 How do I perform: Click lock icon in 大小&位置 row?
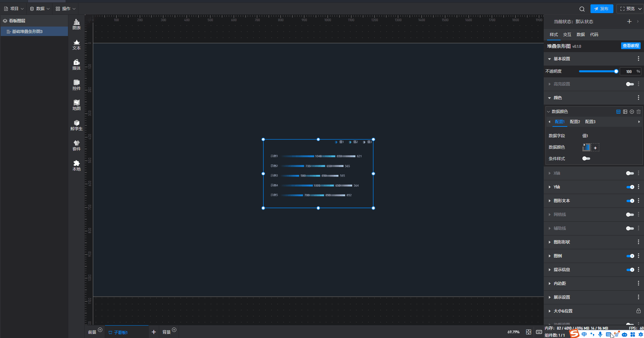(638, 311)
